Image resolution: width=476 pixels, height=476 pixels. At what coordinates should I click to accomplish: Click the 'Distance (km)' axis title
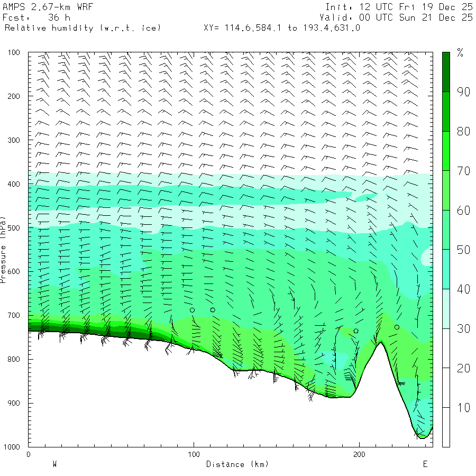point(237,464)
